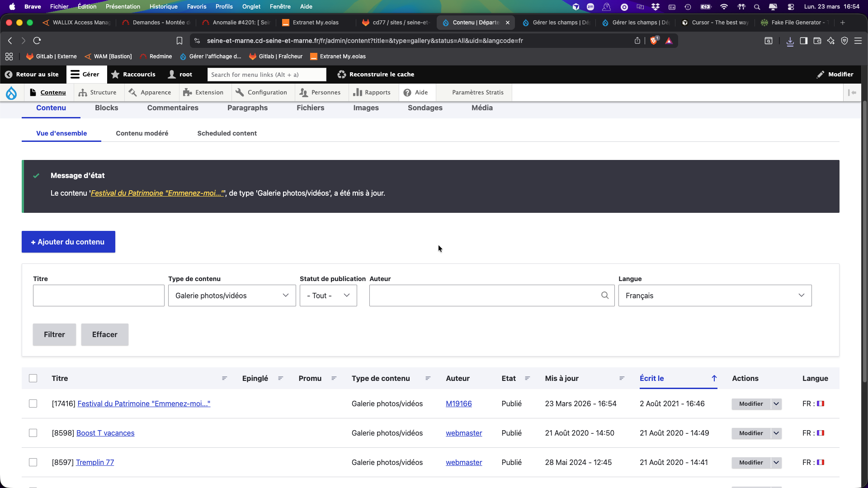Open Brave Shields lion icon
This screenshot has height=488, width=868.
[654, 41]
